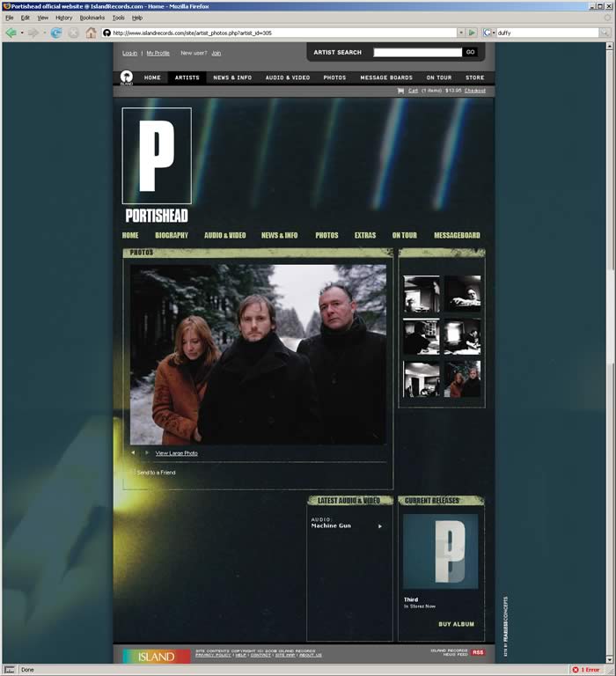This screenshot has width=616, height=676.
Task: Show previous photo with left arrow
Action: point(133,452)
